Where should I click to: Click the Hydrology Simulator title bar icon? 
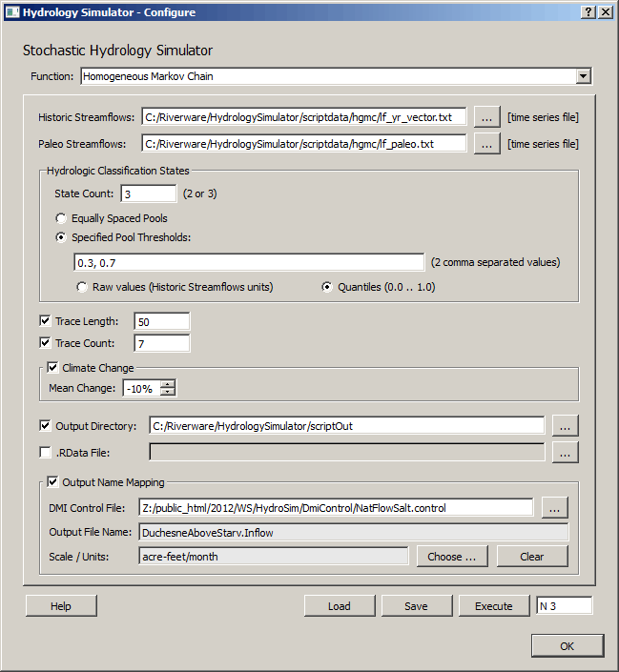12,12
